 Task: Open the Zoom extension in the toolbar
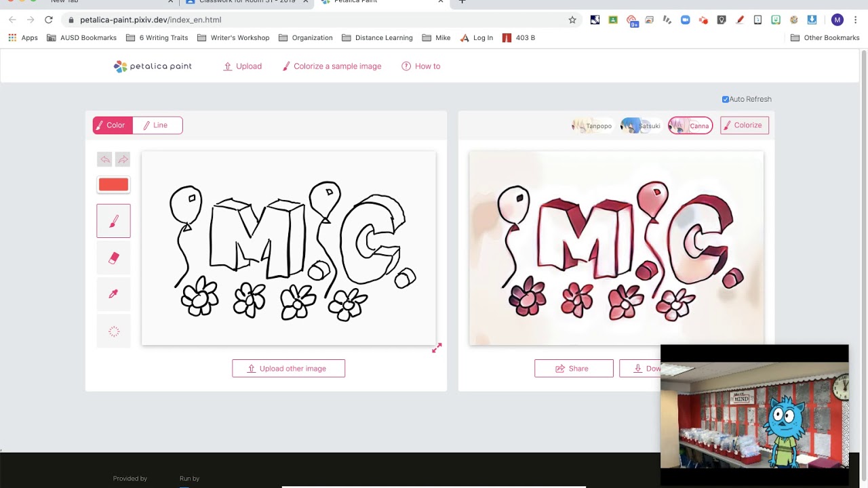685,20
